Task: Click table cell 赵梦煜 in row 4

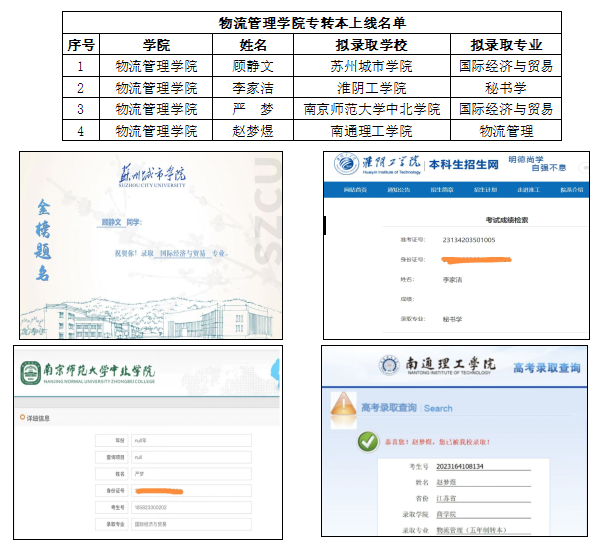Action: click(x=253, y=131)
